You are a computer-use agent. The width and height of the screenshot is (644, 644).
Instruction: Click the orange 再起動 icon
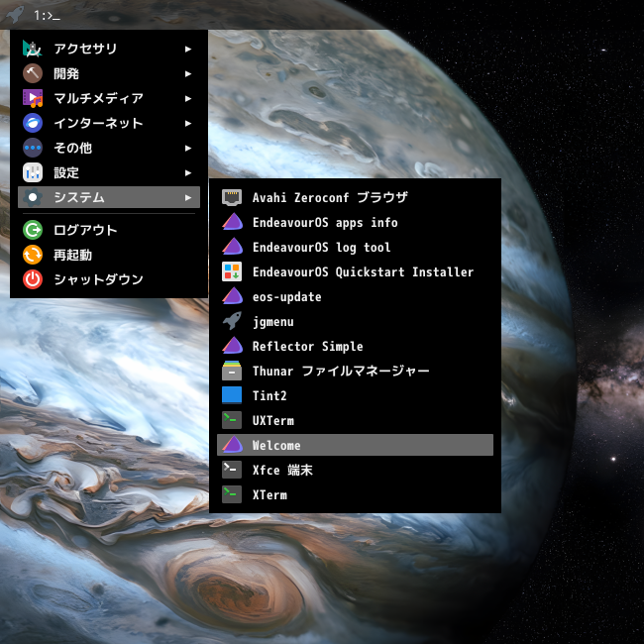coord(33,255)
